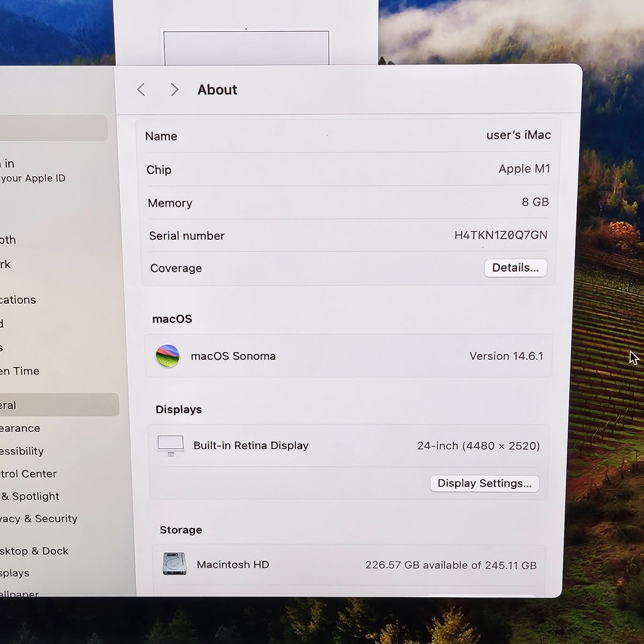
Task: Click the Macintosh HD drive icon
Action: [174, 564]
